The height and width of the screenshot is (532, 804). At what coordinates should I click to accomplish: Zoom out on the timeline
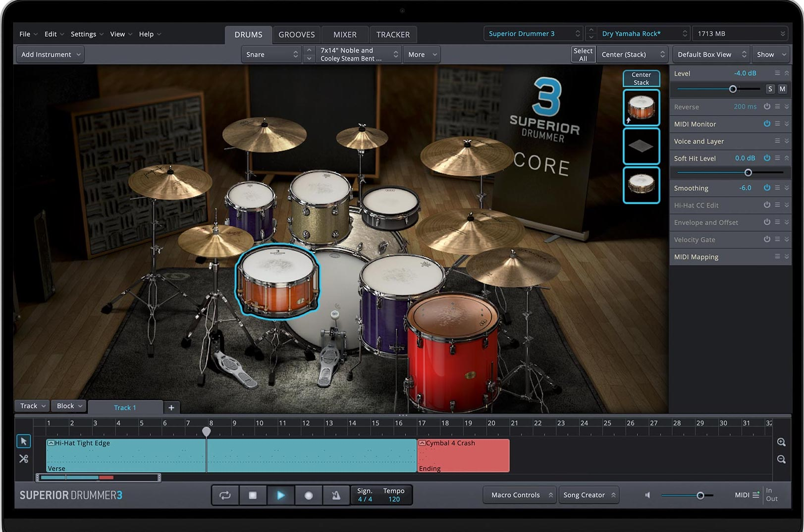pos(781,459)
